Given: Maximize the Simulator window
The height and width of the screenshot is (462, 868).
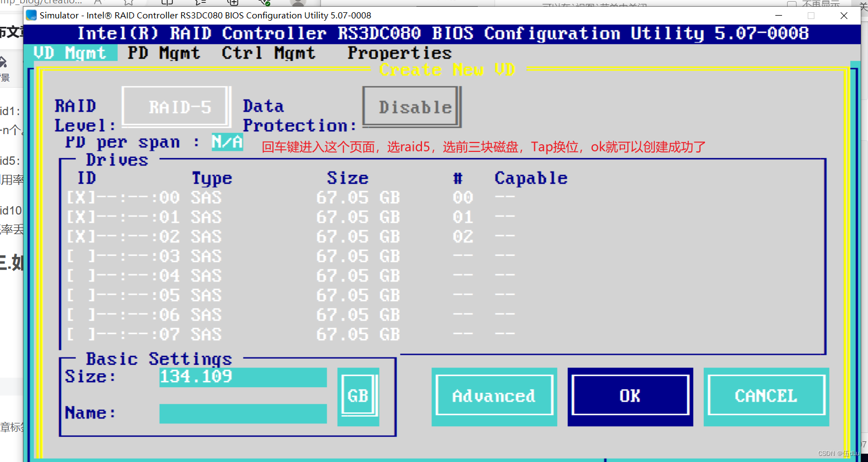Looking at the screenshot, I should click(811, 16).
